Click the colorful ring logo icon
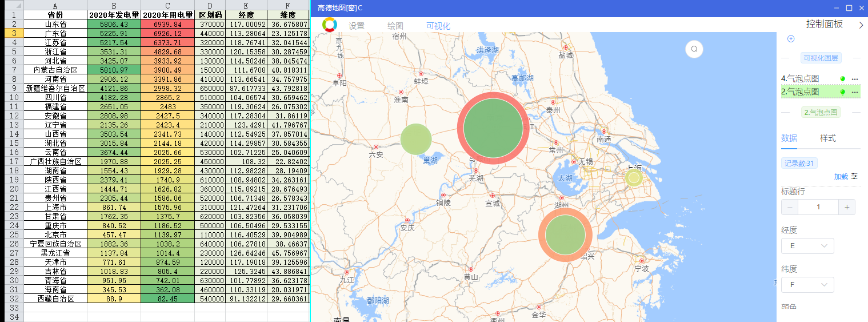This screenshot has width=868, height=322. (330, 25)
